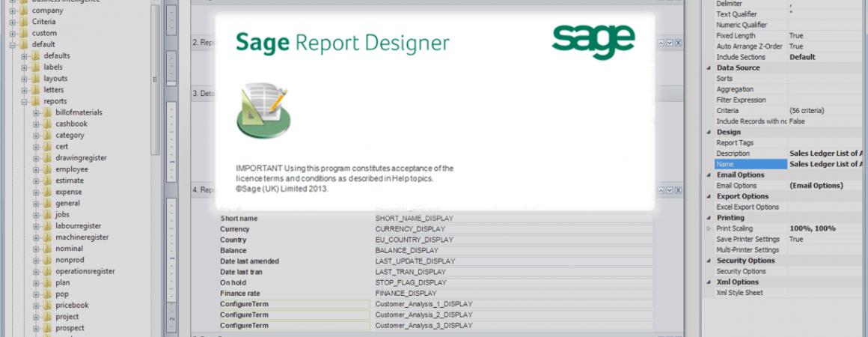Select the Customer_Analysis_2_DISPLAY field

[513, 315]
